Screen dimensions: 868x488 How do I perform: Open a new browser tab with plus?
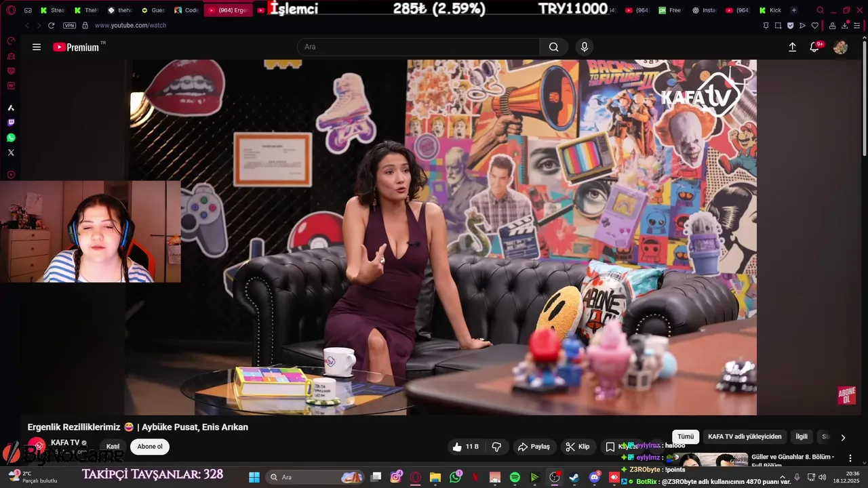(794, 10)
